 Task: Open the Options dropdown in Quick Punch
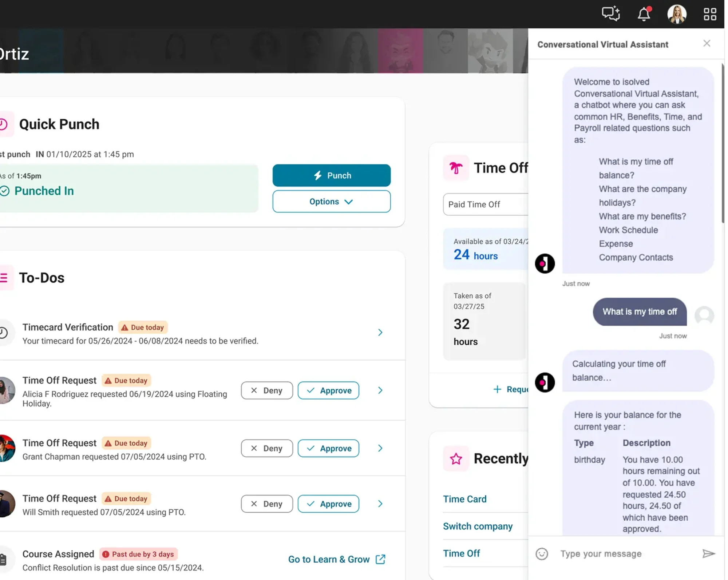(331, 201)
